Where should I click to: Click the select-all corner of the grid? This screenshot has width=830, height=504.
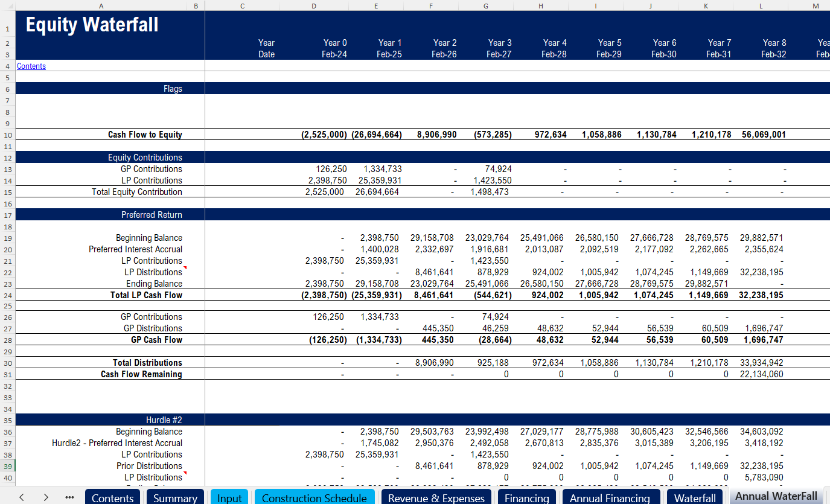(x=7, y=5)
